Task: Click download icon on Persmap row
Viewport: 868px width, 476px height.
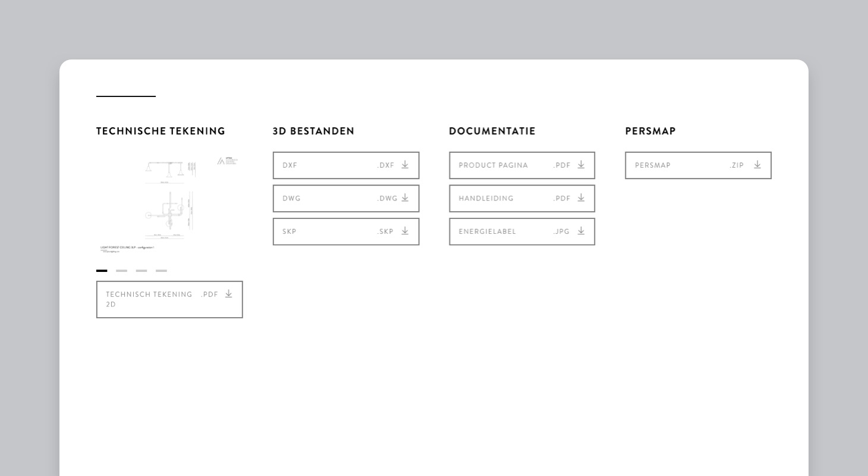Action: coord(757,165)
